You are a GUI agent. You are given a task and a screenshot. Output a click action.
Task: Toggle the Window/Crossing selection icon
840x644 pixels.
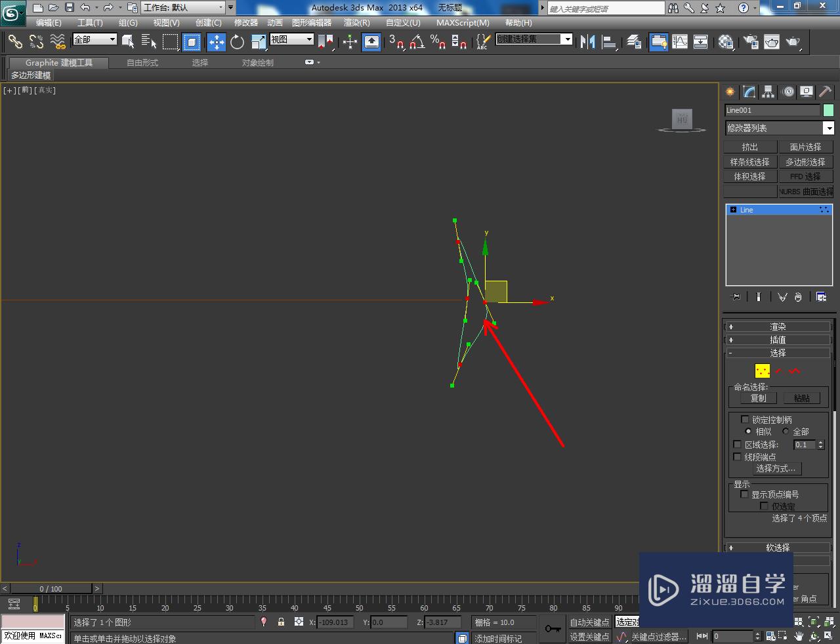(x=192, y=42)
